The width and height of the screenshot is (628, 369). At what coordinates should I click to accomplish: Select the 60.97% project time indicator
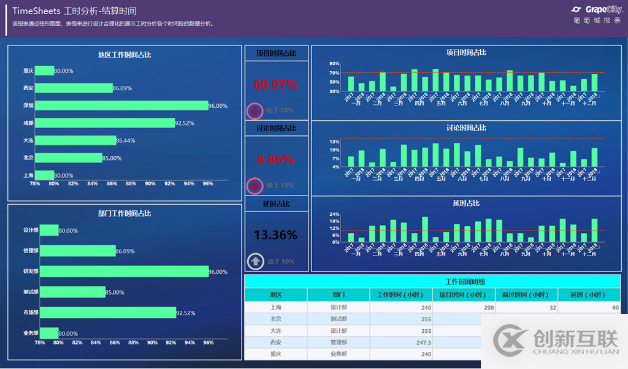pos(276,85)
